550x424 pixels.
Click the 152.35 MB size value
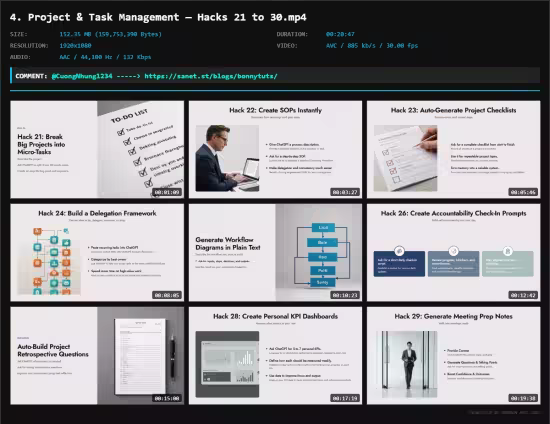(x=110, y=34)
